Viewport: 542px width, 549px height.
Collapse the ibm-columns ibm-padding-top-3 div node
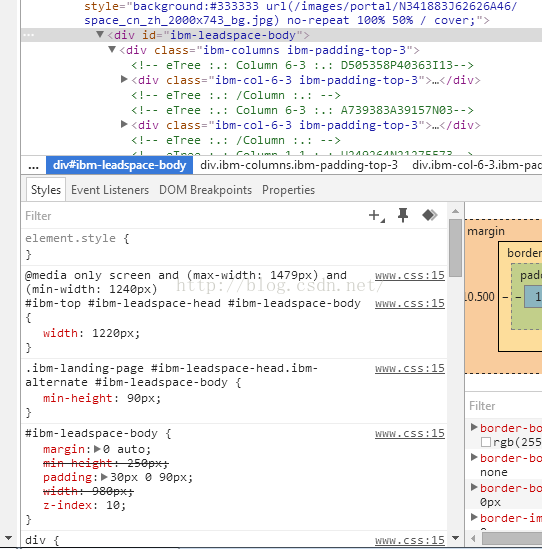(112, 50)
